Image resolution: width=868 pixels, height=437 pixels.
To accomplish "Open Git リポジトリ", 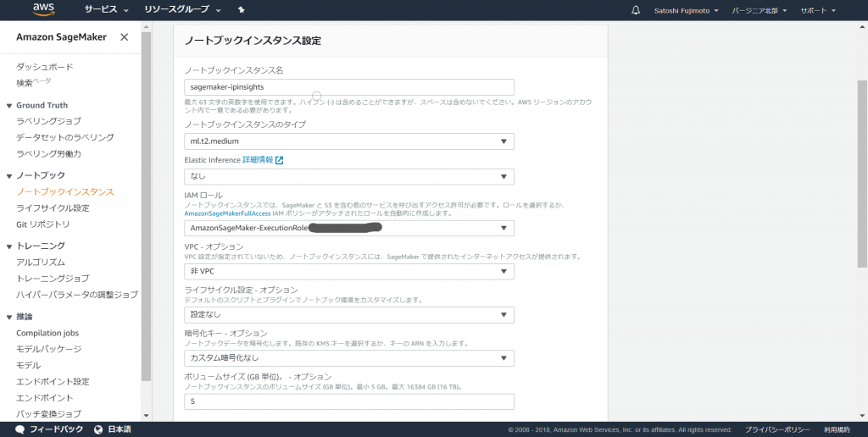I will 43,224.
